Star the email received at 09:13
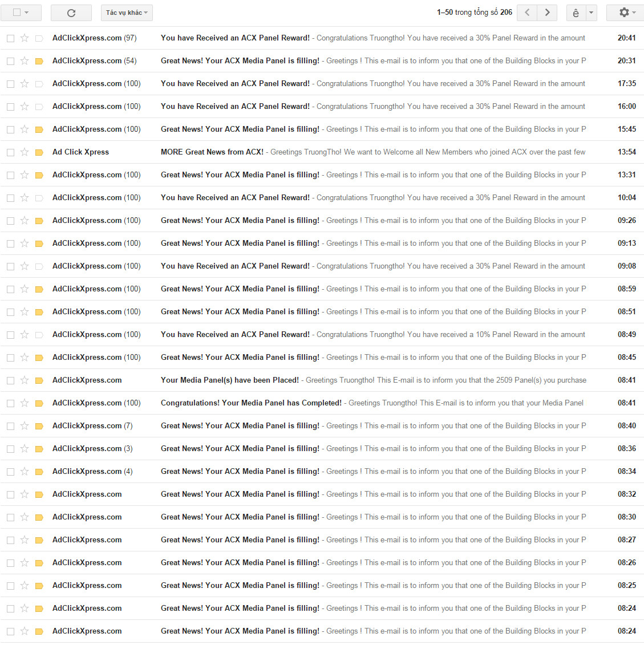The width and height of the screenshot is (644, 649). (25, 244)
